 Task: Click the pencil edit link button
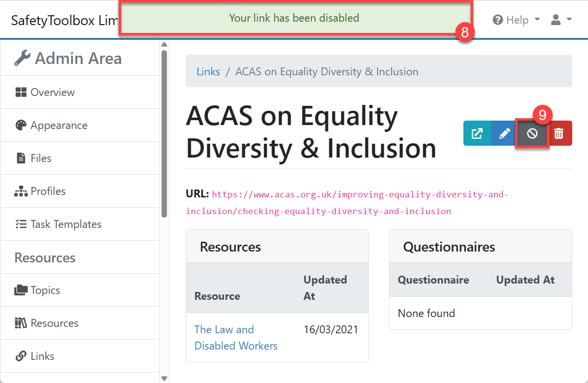click(504, 133)
